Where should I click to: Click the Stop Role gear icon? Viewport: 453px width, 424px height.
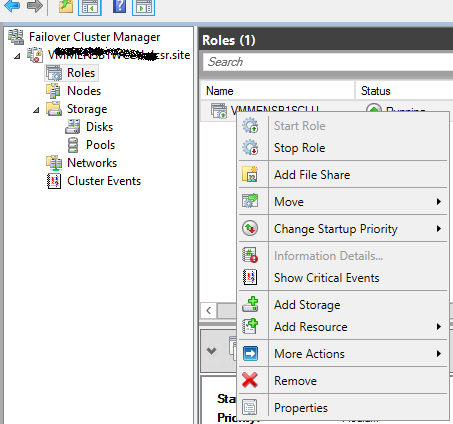(x=250, y=147)
